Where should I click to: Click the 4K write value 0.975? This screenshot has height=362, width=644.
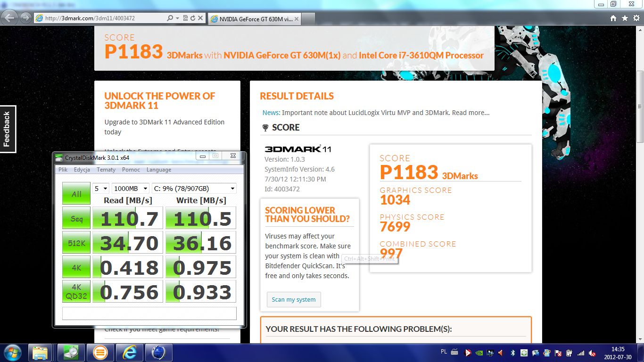coord(201,268)
